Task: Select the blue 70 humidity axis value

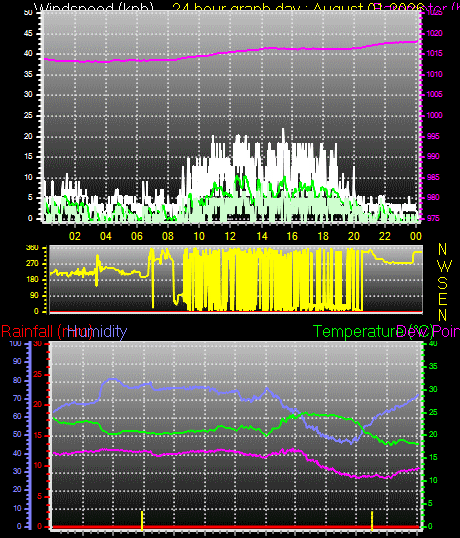Action: click(x=17, y=398)
